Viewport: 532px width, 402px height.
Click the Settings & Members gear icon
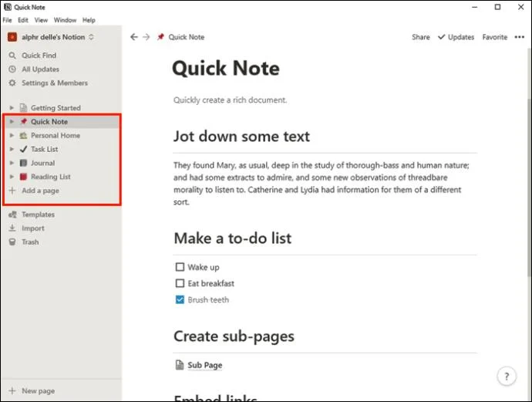click(12, 83)
